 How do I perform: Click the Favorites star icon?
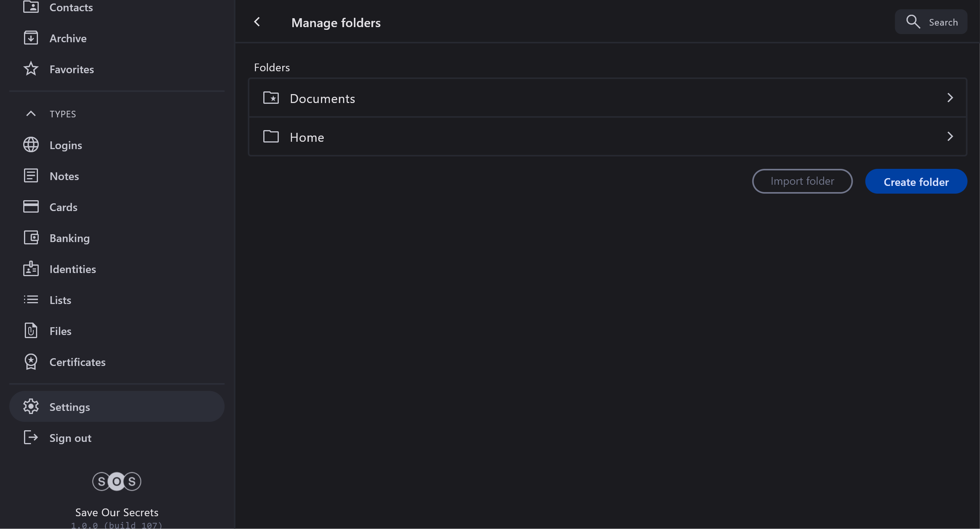[31, 69]
